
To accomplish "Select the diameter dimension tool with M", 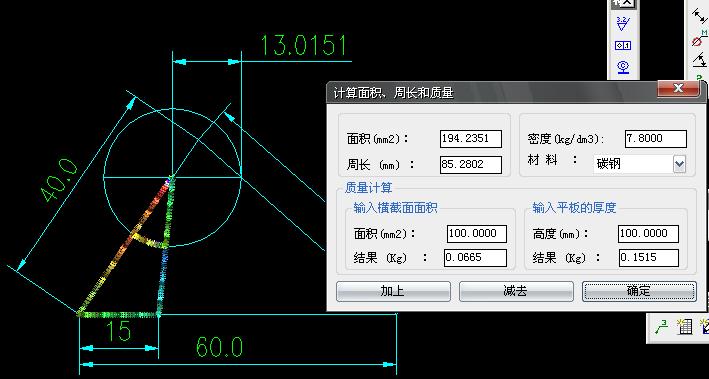I will coord(699,39).
